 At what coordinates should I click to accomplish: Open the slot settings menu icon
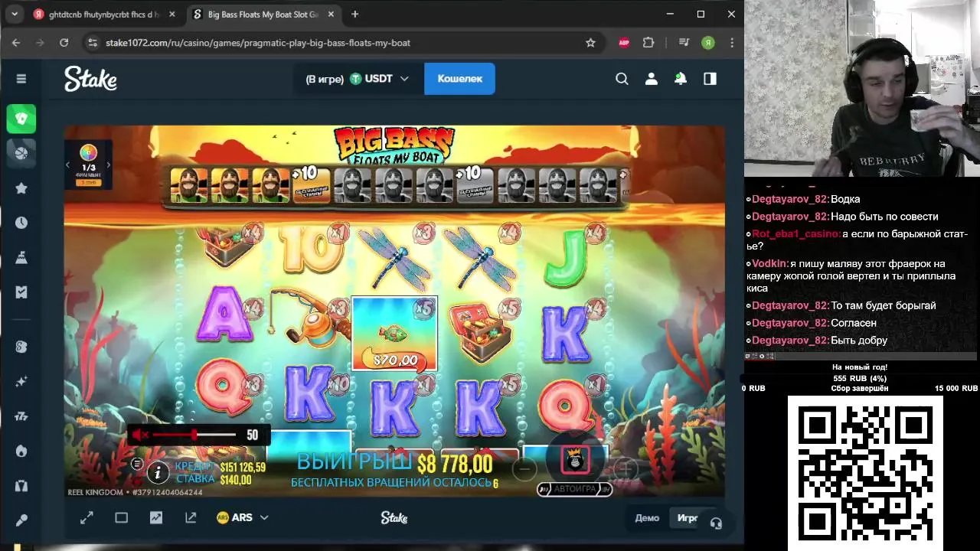tap(137, 464)
